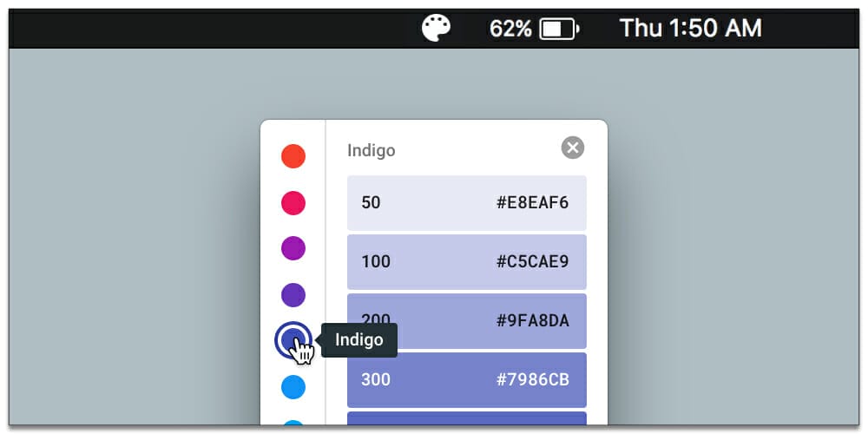The width and height of the screenshot is (868, 434).
Task: Copy the Indigo 300 swatch #7986CB
Action: (467, 380)
